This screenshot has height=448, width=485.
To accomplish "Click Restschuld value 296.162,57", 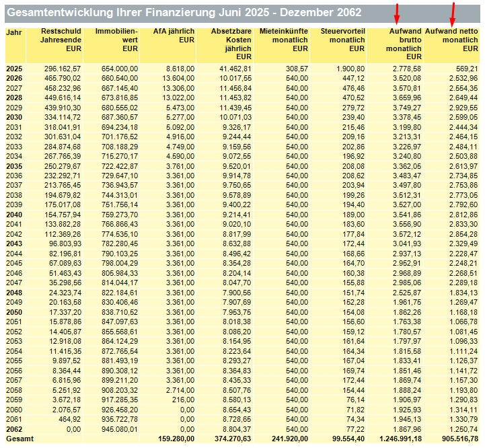I will click(63, 69).
